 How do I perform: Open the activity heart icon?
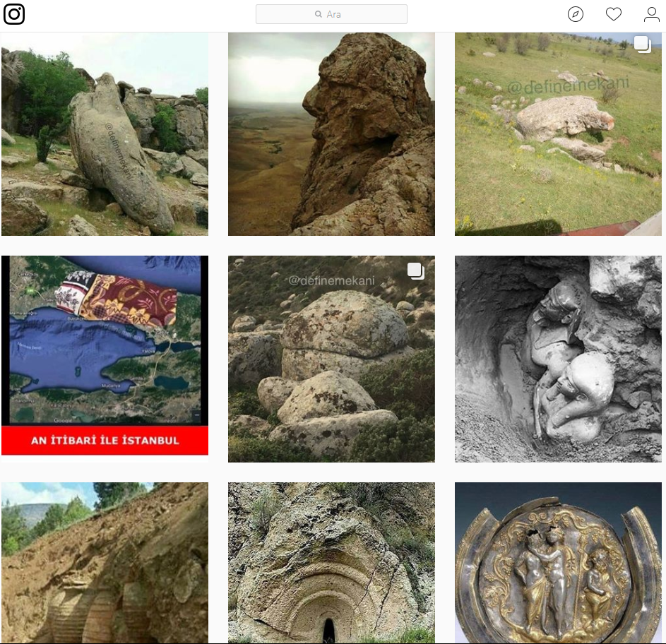point(614,14)
